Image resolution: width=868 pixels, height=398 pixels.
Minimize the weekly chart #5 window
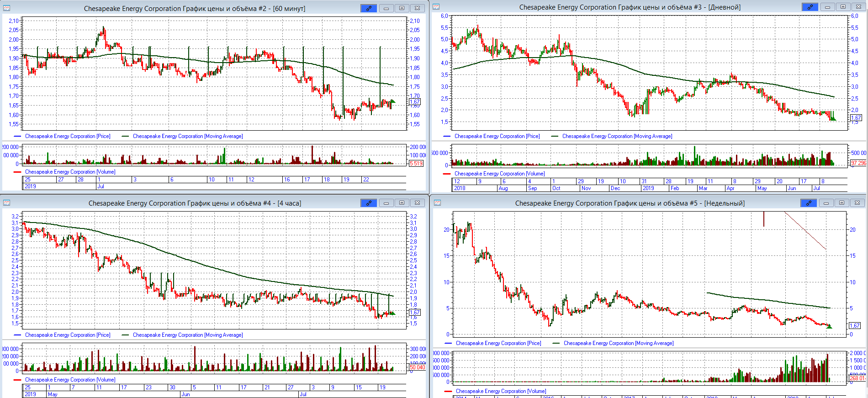(826, 203)
